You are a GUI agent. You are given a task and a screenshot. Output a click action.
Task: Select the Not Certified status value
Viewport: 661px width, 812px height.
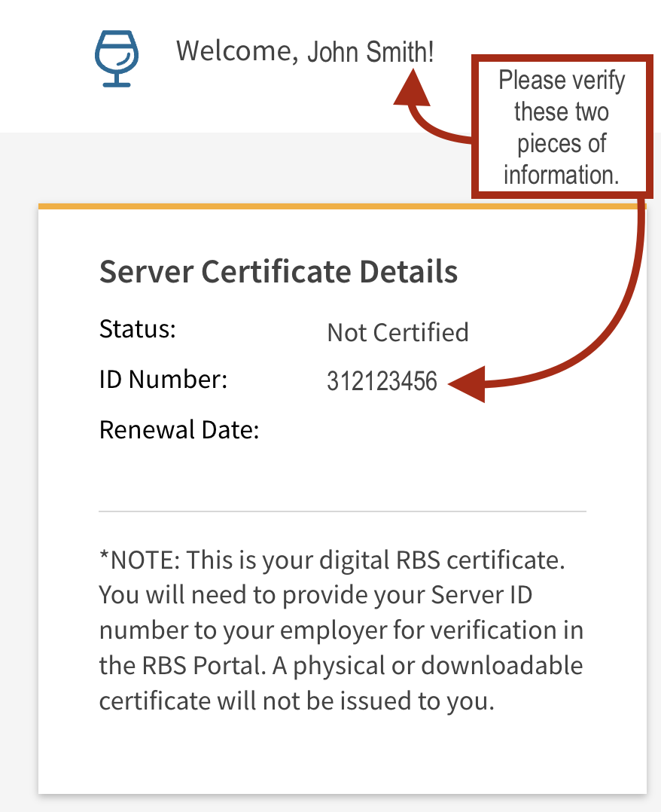pos(398,332)
